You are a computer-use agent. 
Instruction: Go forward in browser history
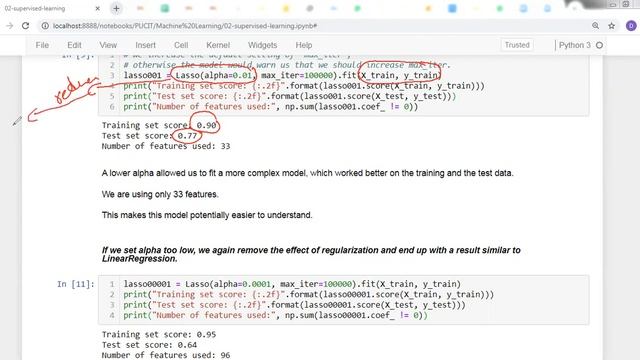pos(10,26)
